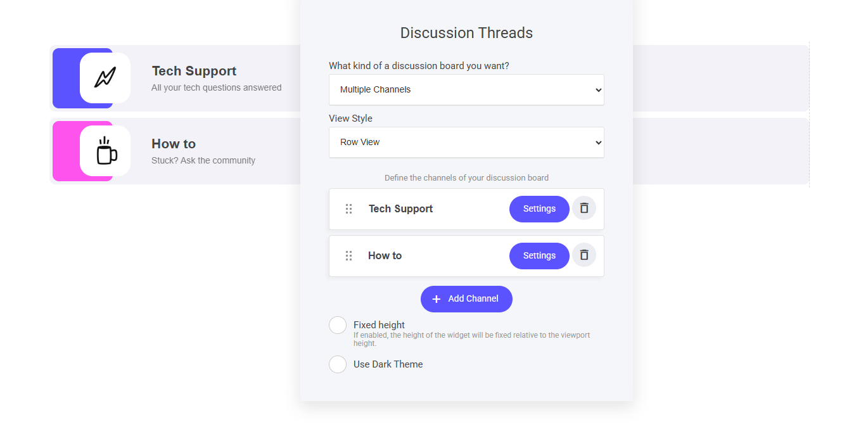This screenshot has height=429, width=868.
Task: Grab the How to drag handle
Action: 348,256
